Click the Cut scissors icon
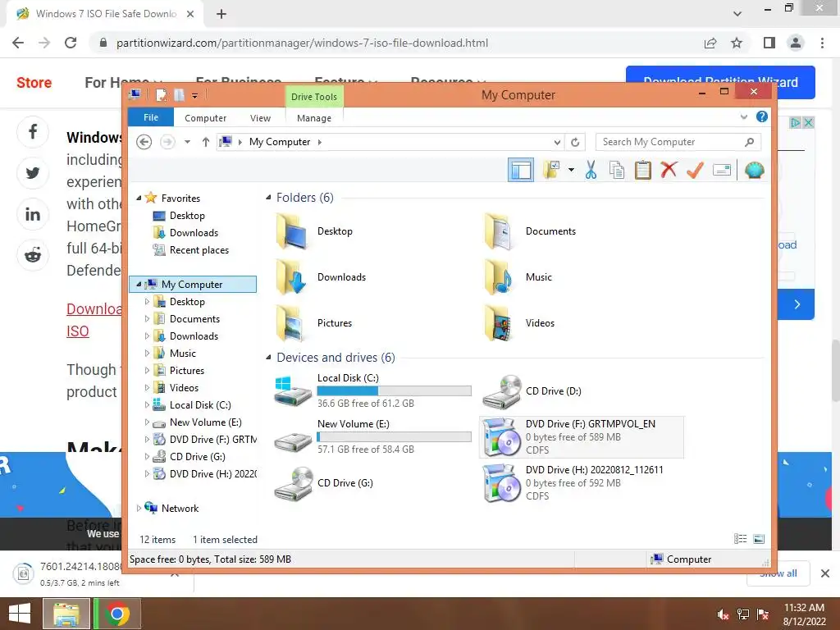 (x=591, y=171)
